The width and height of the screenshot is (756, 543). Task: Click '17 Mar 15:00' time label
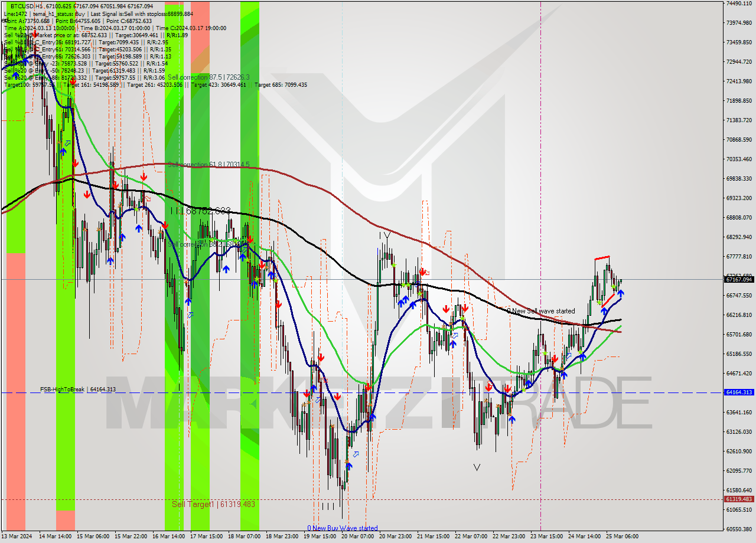[x=206, y=537]
